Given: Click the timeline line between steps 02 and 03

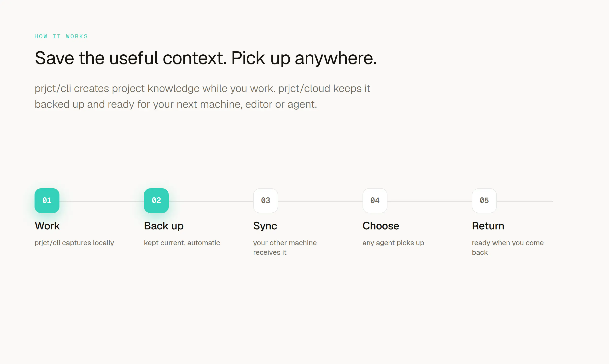Looking at the screenshot, I should coord(211,201).
